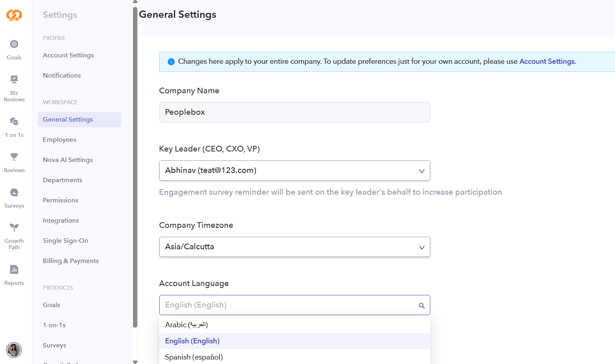Open Surveys icon in left rail
615x364 pixels.
tap(14, 193)
